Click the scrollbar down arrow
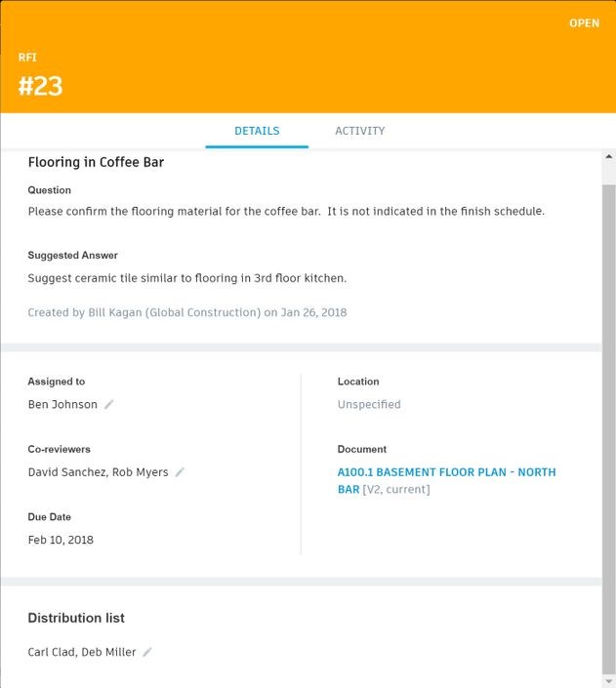This screenshot has width=616, height=688. pos(609,681)
